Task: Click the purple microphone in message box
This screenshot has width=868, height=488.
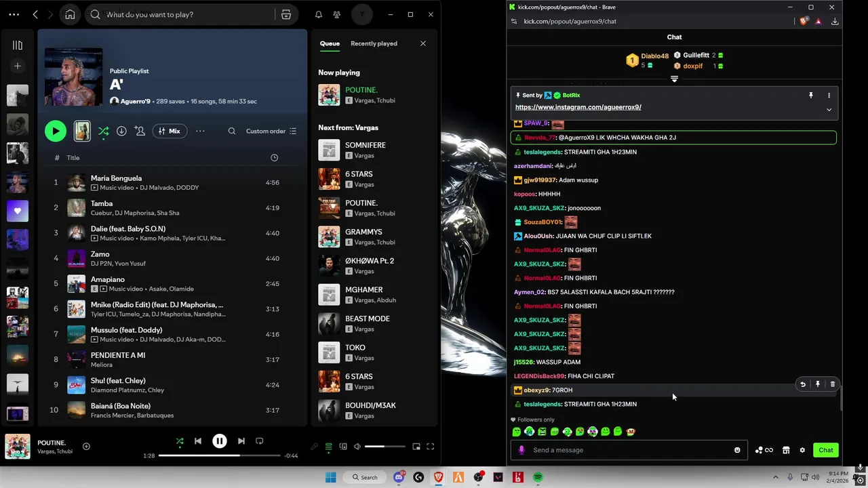Action: [521, 450]
